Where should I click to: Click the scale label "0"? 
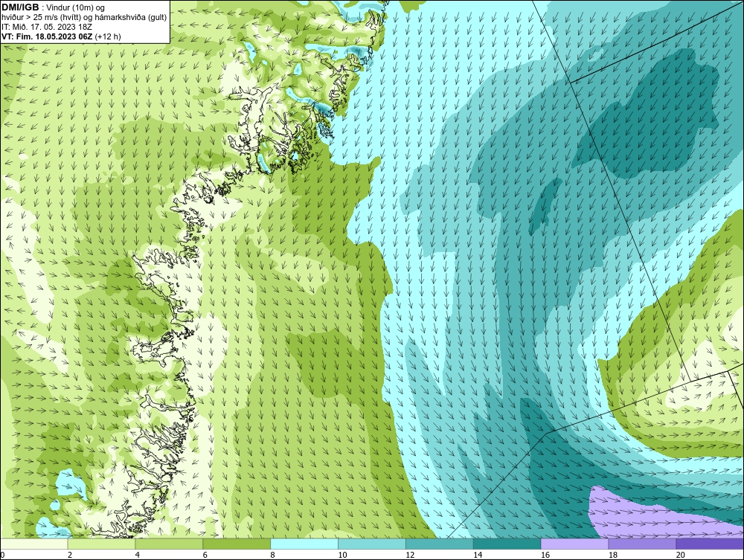2,555
